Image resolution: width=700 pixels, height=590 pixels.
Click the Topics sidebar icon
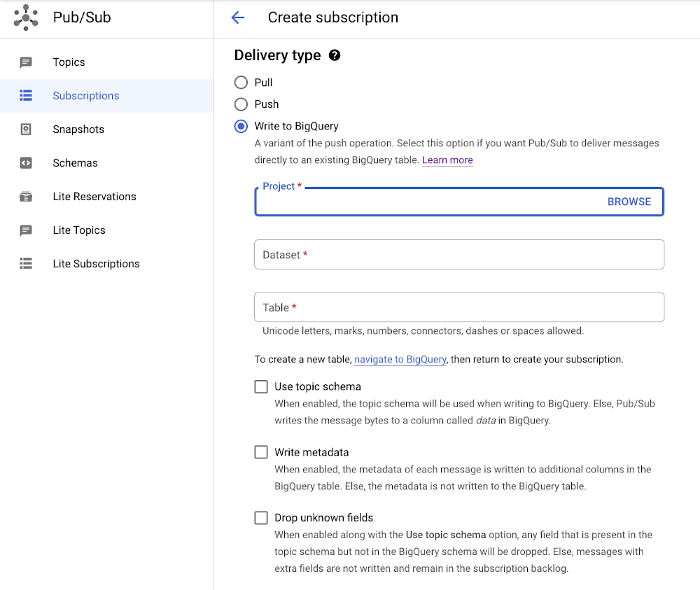pyautogui.click(x=26, y=62)
